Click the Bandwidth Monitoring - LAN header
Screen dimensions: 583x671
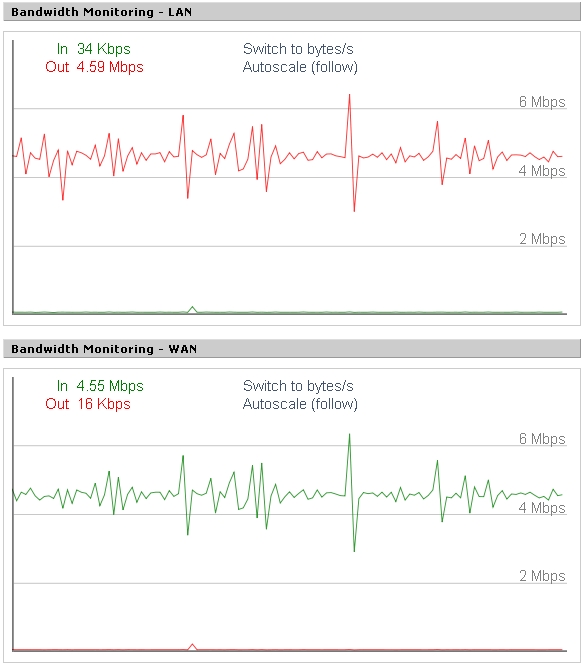coord(292,12)
